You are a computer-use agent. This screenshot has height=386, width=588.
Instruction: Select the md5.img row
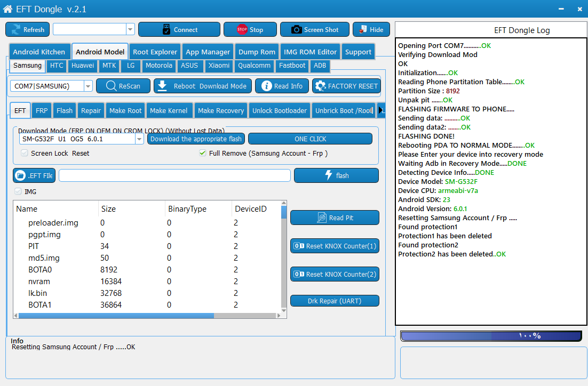(x=147, y=258)
